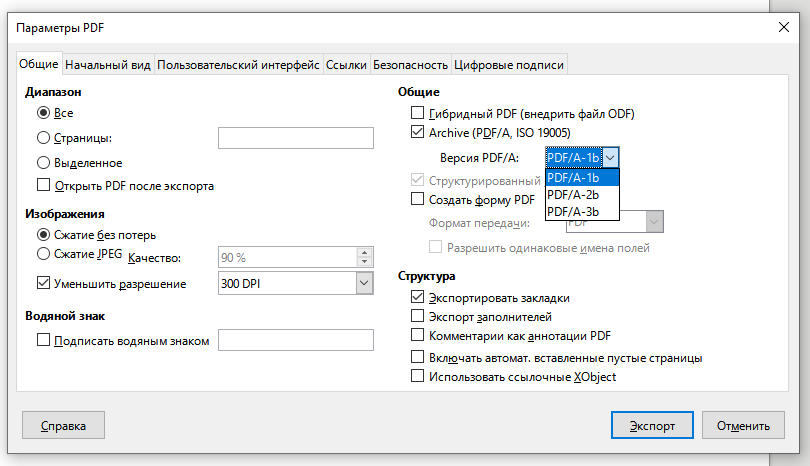Toggle Экспортировать закладки checkbox

tap(417, 297)
